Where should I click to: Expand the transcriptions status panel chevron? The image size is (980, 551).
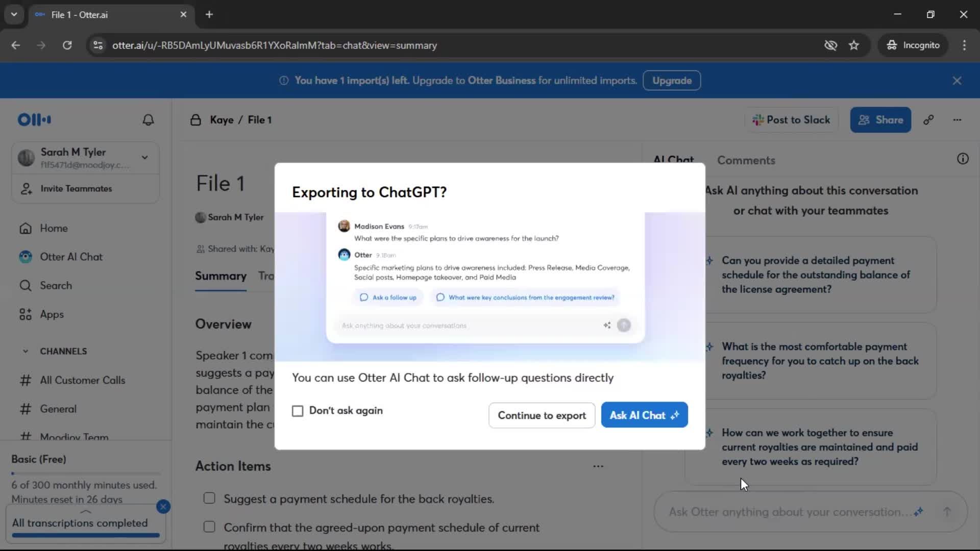coord(86,511)
